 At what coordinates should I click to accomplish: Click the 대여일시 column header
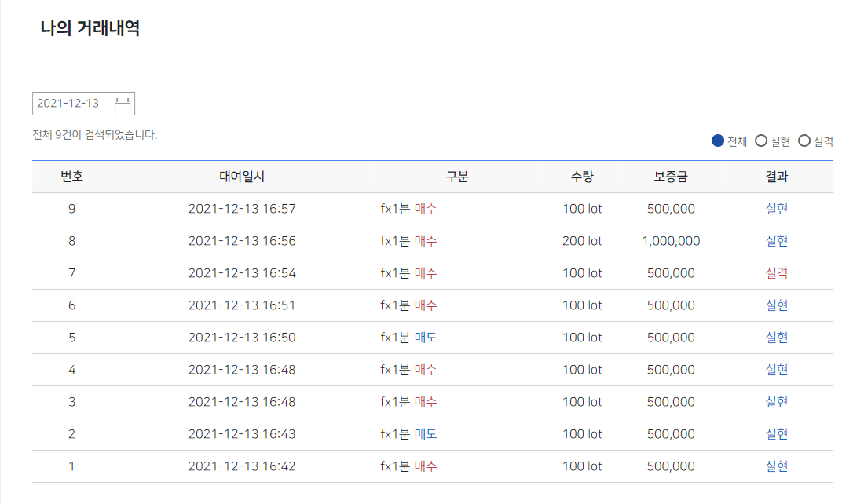[x=242, y=177]
